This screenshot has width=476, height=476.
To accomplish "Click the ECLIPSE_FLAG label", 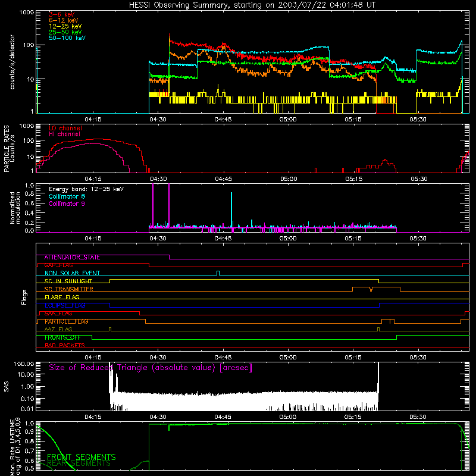I will (x=65, y=305).
